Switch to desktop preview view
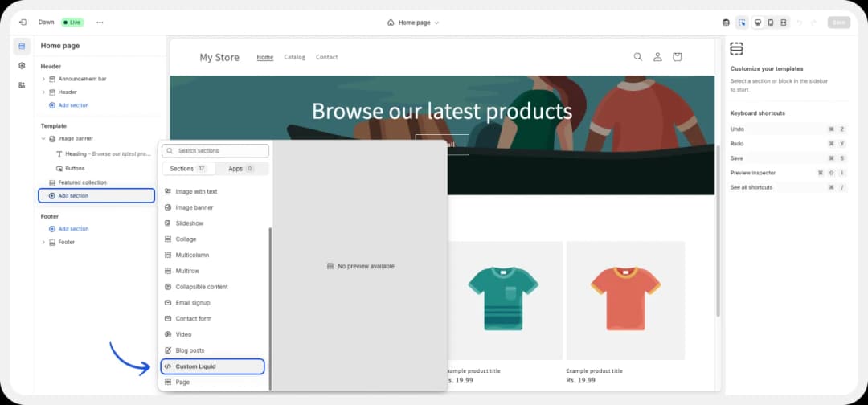Viewport: 868px width, 405px height. coord(758,22)
